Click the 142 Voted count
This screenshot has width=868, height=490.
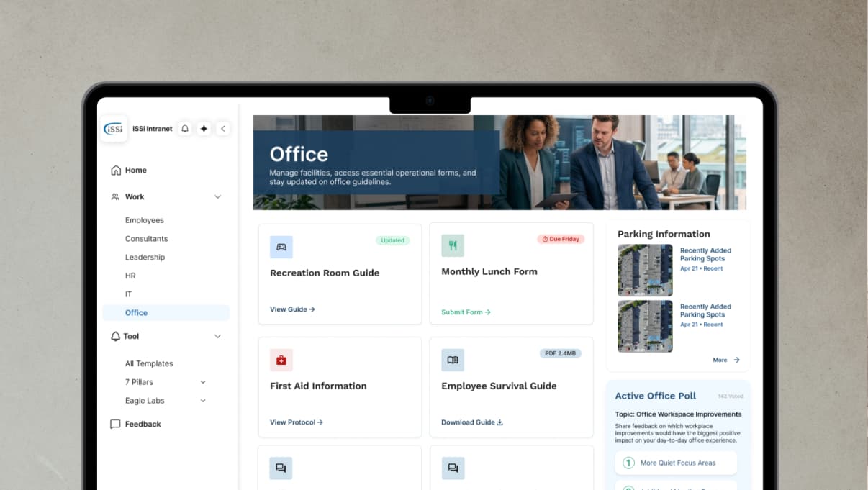coord(731,396)
